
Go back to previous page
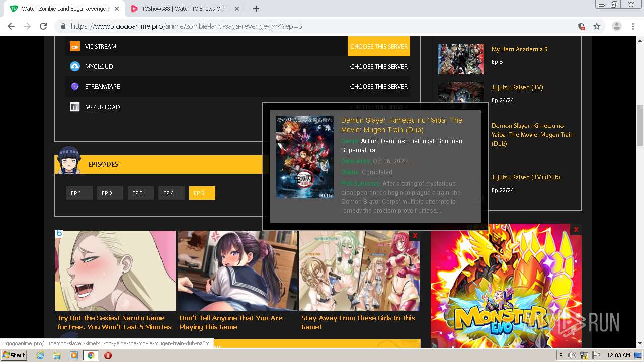11,26
